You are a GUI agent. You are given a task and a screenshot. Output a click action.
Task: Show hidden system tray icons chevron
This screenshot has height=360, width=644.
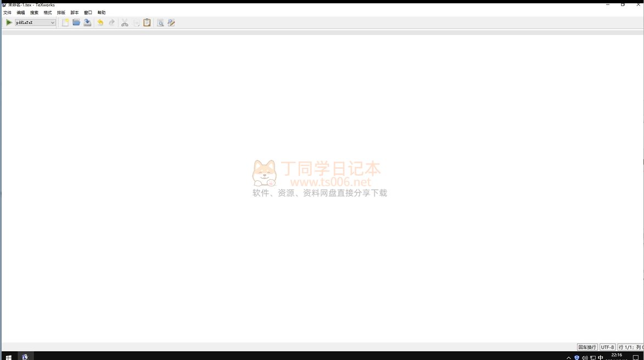(x=568, y=358)
